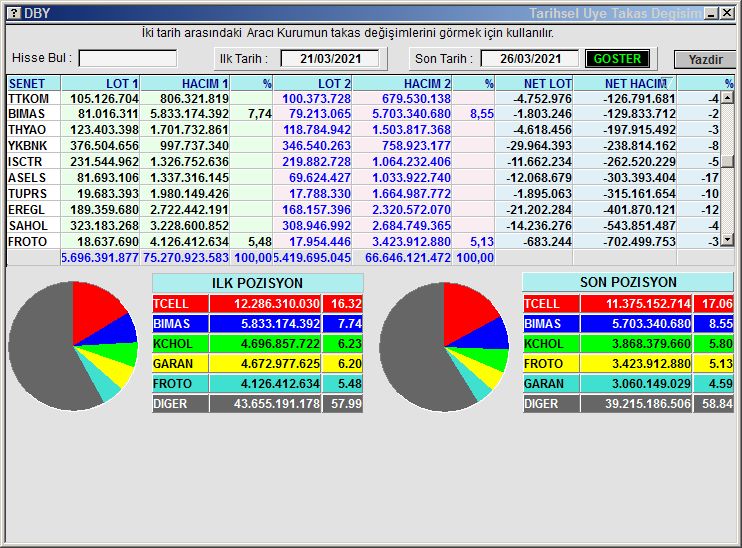Select the ASELS row
Viewport: 742px width, 548px height.
pos(363,178)
